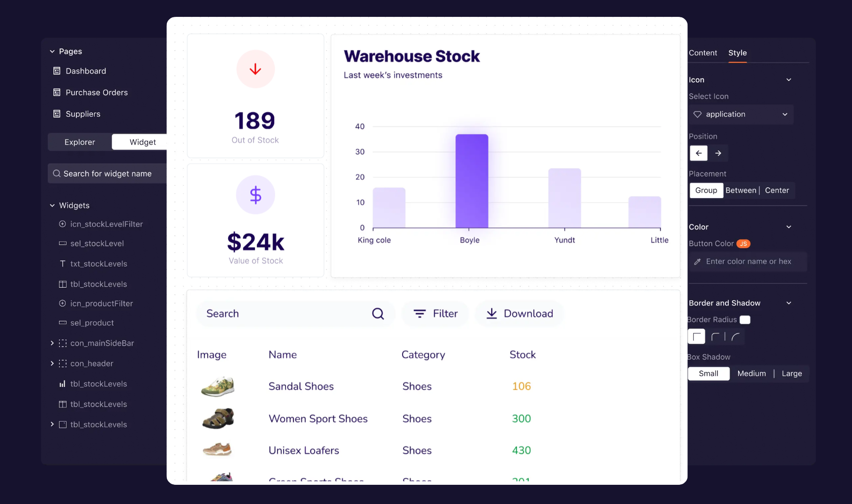Switch to the Explorer tab
Viewport: 852px width, 504px height.
[x=80, y=142]
